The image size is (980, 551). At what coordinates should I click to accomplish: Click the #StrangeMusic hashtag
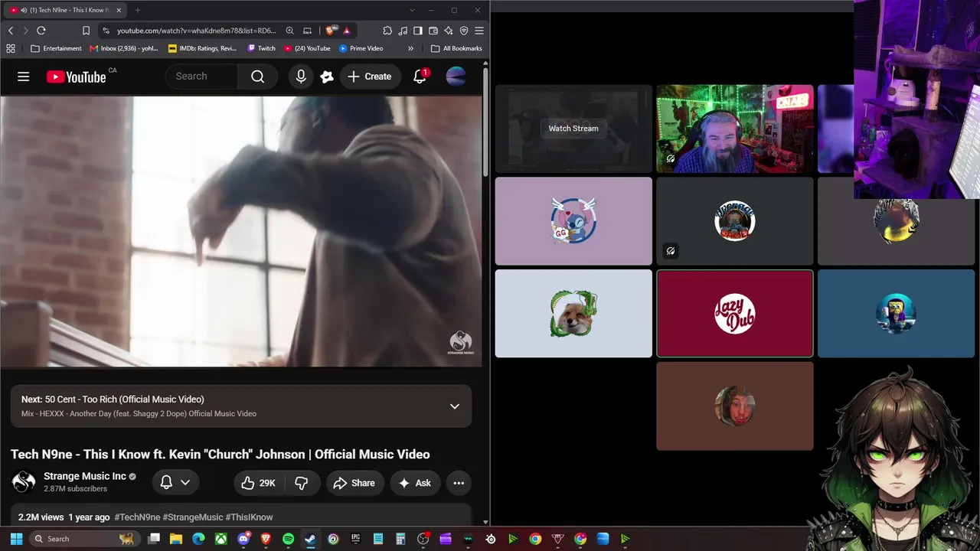(193, 517)
